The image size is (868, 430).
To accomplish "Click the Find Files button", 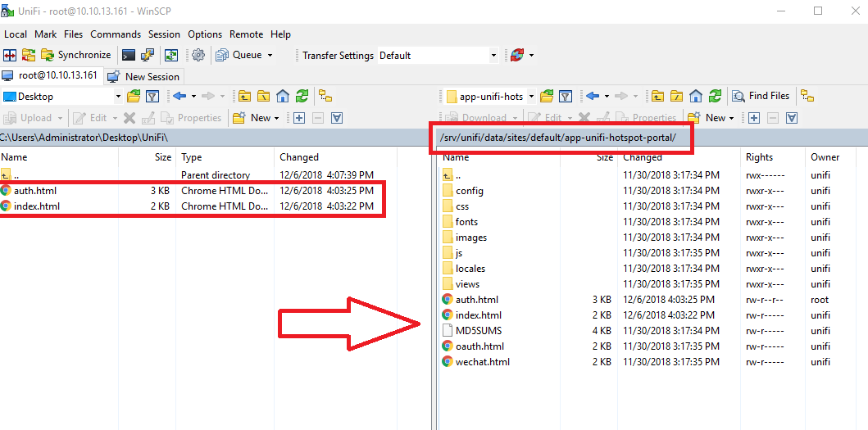I will [761, 97].
